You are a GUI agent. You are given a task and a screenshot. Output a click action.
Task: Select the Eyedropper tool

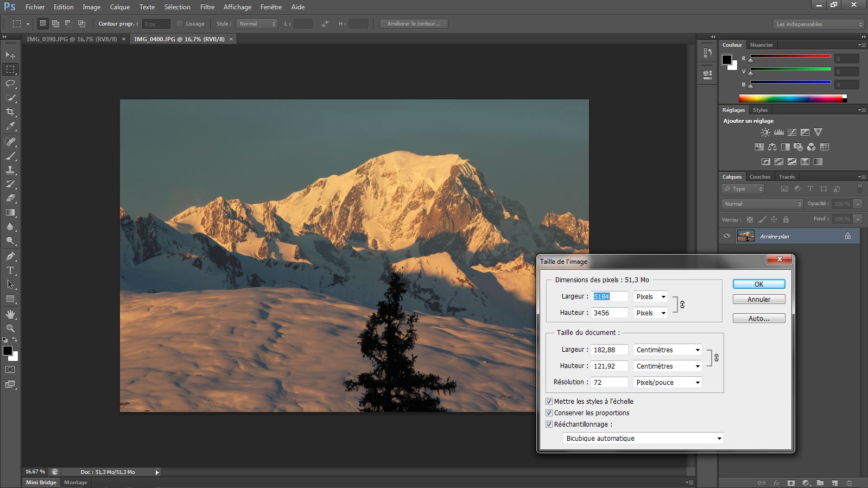[10, 126]
